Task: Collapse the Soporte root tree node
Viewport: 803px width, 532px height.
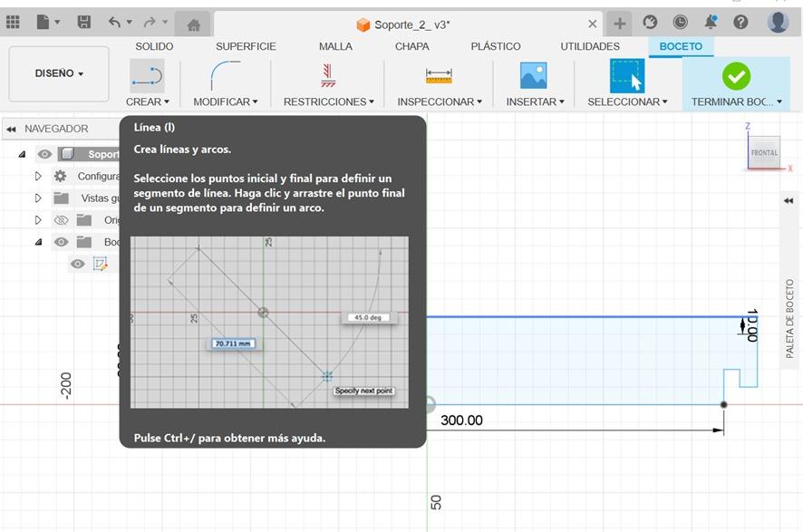Action: [x=22, y=153]
